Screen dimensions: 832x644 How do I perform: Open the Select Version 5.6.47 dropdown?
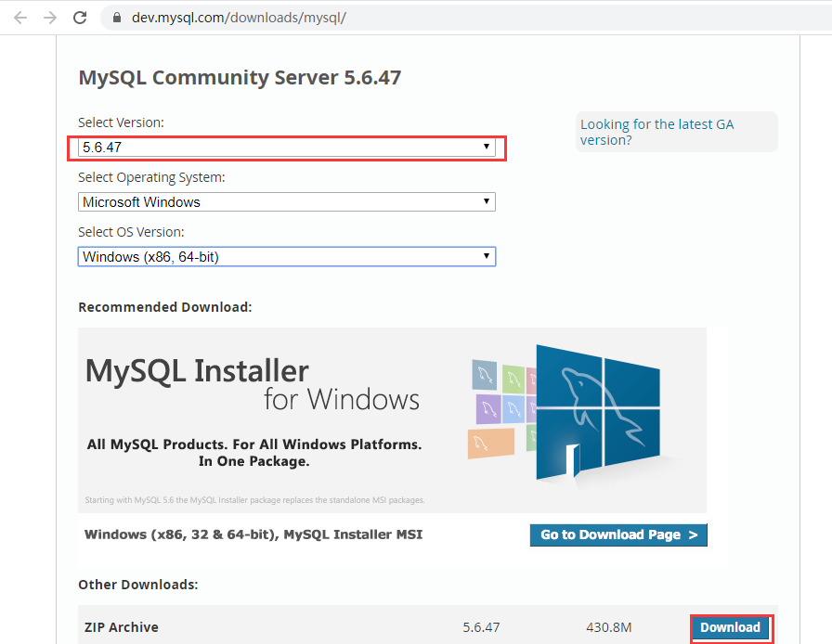[287, 148]
